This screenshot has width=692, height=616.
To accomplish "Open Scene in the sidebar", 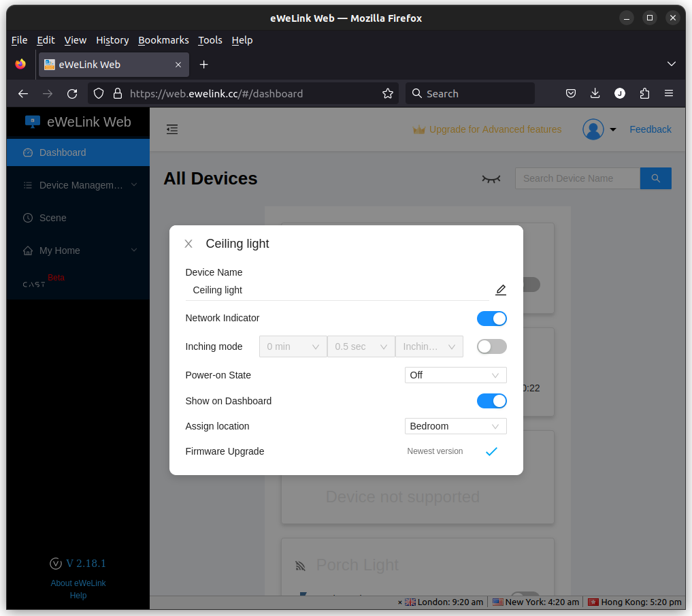I will (78, 218).
